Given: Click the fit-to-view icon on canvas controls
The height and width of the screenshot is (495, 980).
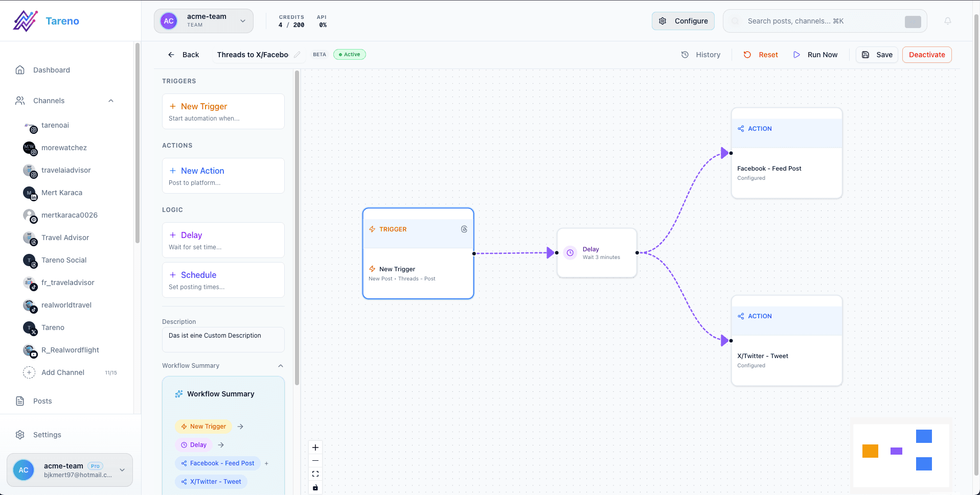Looking at the screenshot, I should 315,474.
